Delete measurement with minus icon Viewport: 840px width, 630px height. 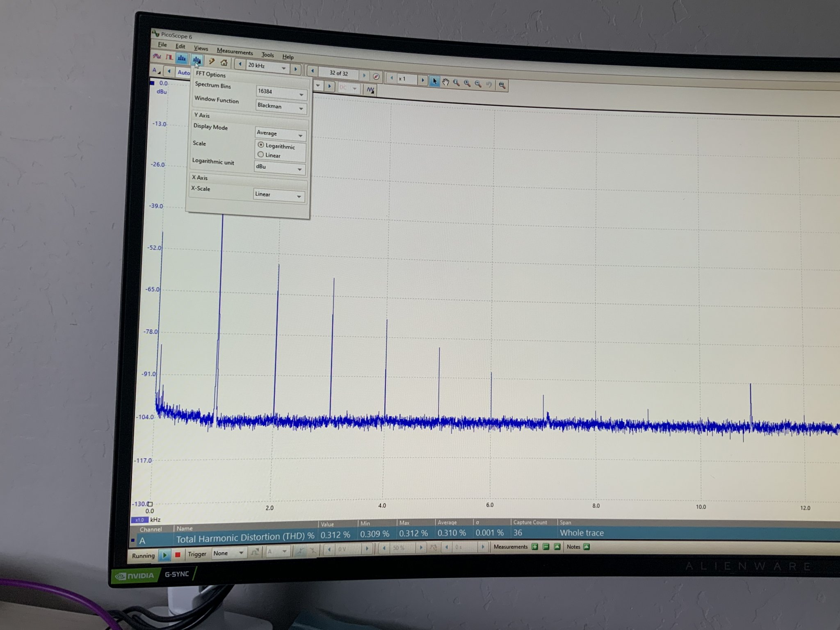click(546, 546)
